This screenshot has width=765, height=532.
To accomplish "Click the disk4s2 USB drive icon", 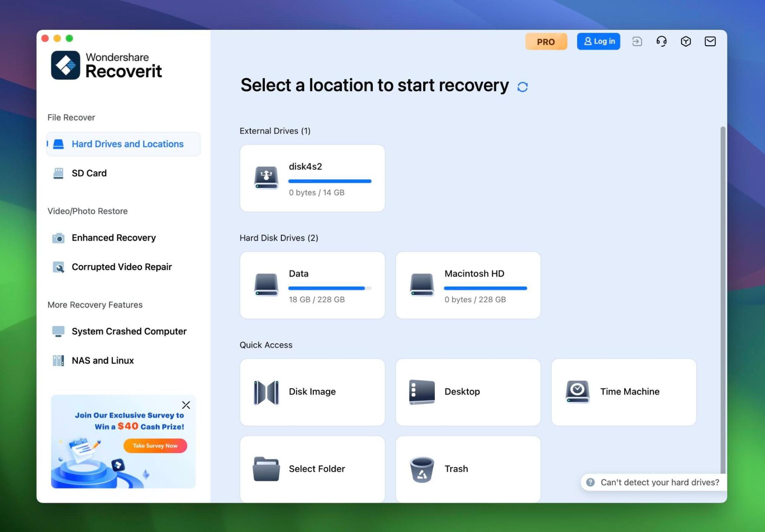I will click(x=266, y=177).
